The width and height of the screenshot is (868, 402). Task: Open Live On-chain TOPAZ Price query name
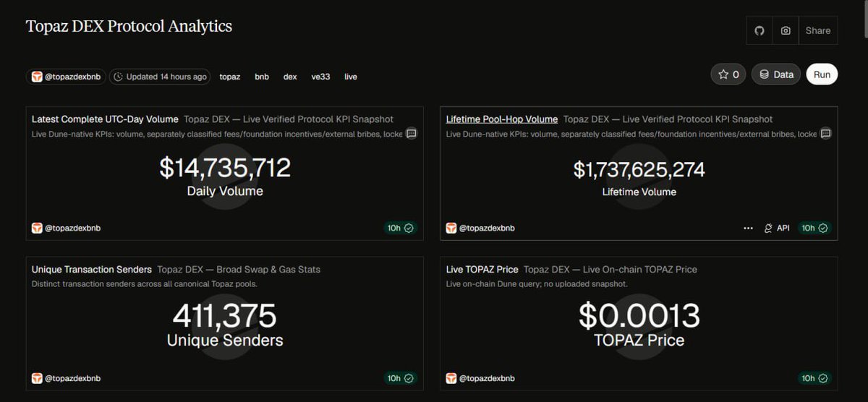(610, 270)
